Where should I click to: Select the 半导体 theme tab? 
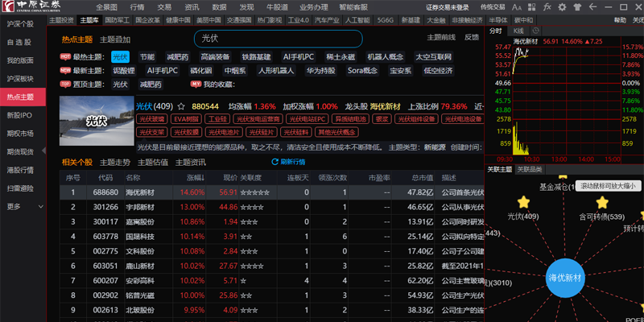498,19
